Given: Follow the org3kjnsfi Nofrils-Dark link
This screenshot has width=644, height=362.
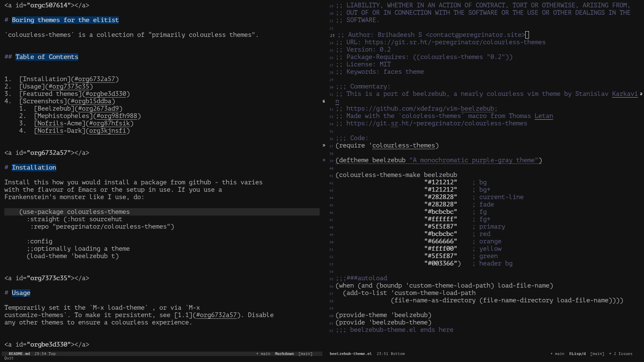Looking at the screenshot, I should 108,131.
